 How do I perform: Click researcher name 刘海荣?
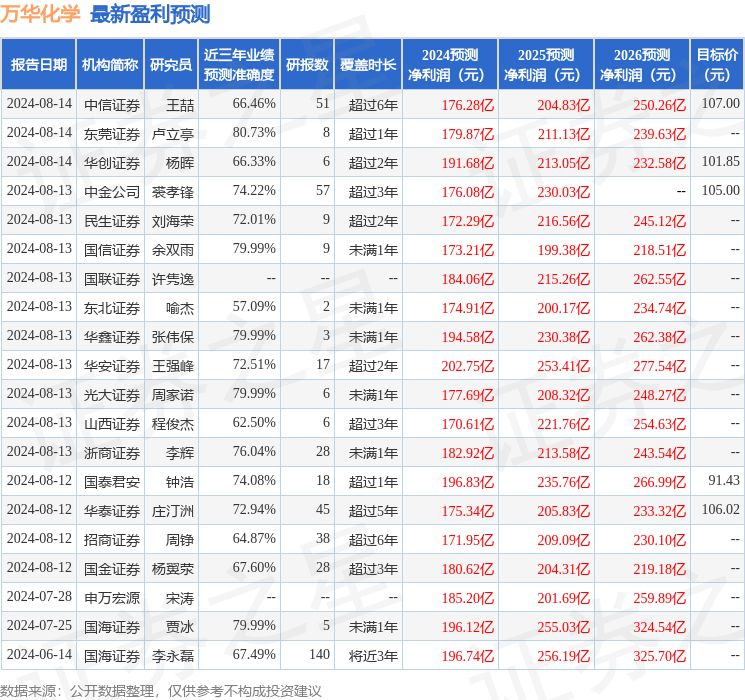coord(172,221)
